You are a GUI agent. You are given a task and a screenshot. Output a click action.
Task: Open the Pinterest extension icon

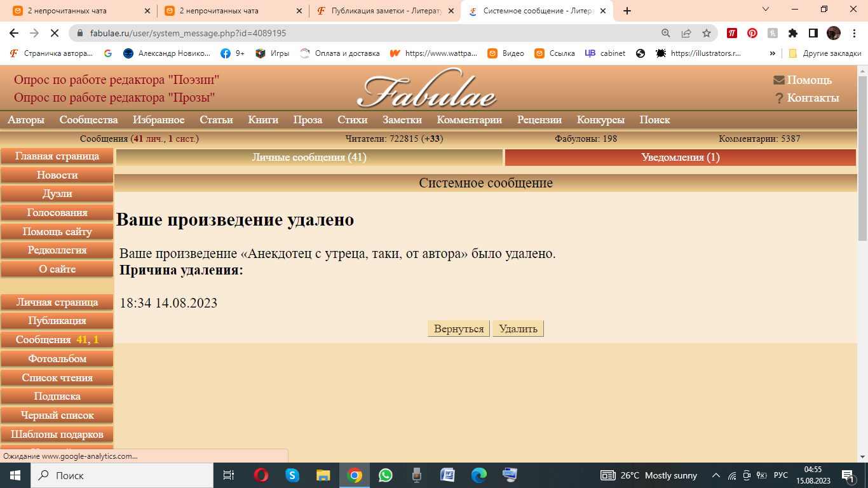(752, 33)
